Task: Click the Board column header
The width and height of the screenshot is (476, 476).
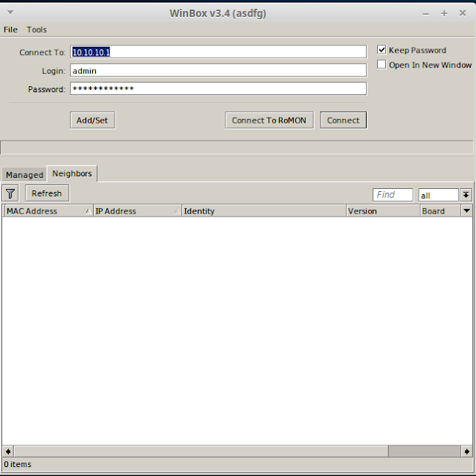Action: 440,211
